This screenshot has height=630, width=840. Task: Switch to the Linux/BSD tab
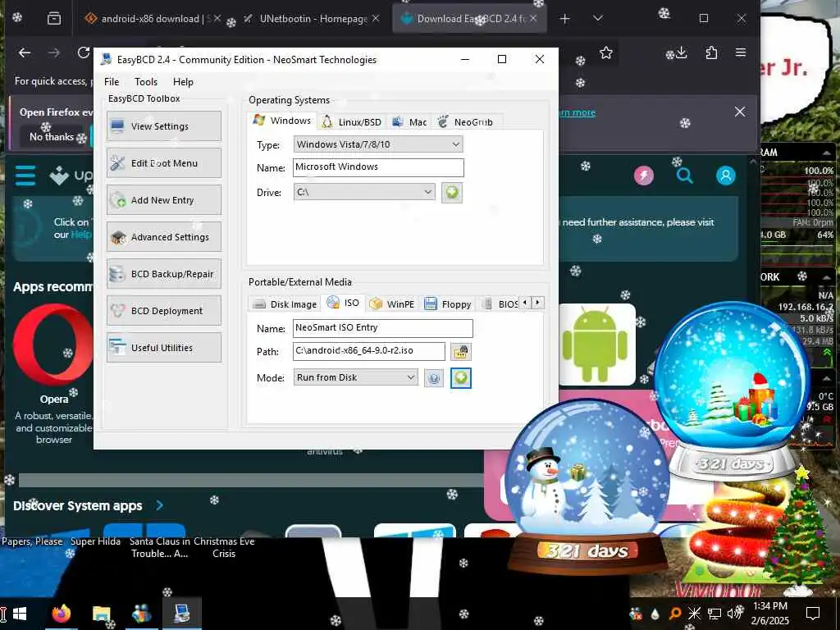click(351, 122)
